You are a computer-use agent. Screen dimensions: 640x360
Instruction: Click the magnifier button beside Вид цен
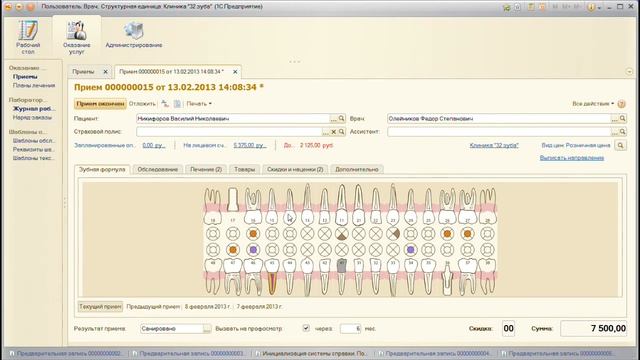(620, 145)
